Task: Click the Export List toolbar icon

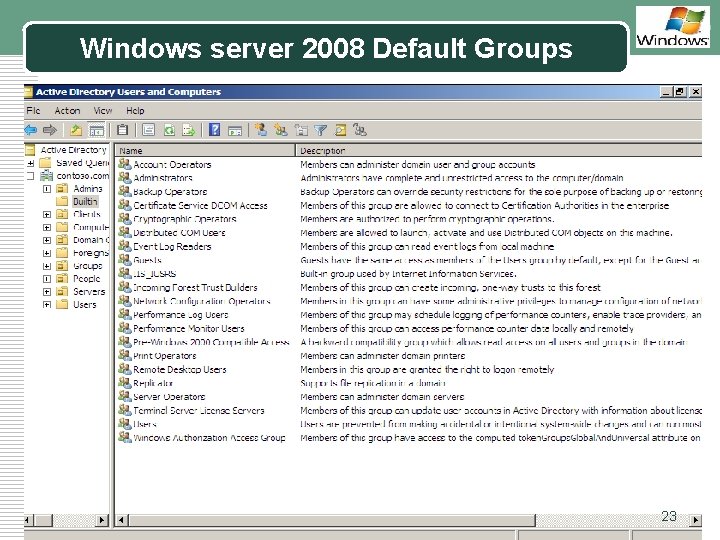Action: [x=188, y=130]
